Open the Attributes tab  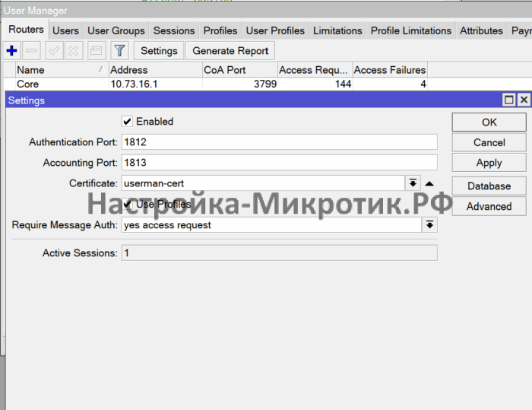click(x=481, y=31)
